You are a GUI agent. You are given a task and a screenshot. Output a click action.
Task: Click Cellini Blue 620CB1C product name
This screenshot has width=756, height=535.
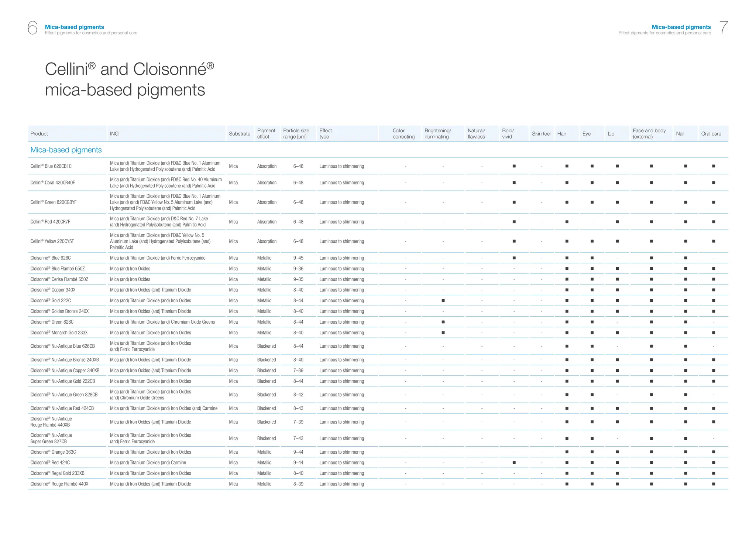click(x=51, y=166)
